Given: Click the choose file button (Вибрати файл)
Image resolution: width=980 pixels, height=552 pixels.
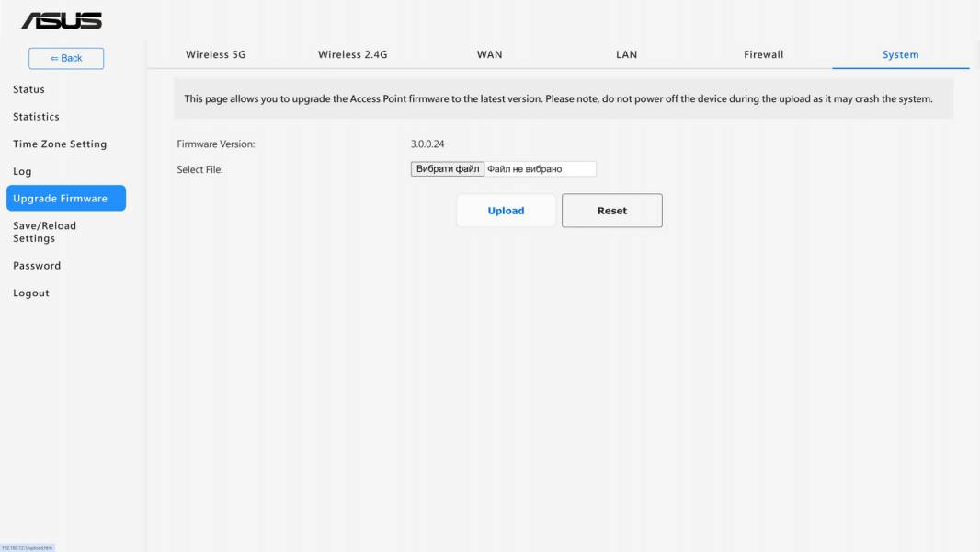Looking at the screenshot, I should (x=448, y=168).
